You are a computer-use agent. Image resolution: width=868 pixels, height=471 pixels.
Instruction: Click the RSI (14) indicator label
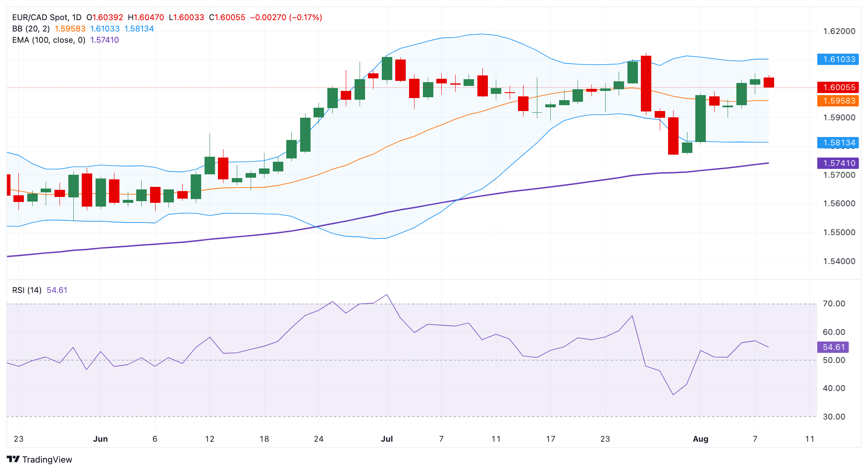click(x=27, y=290)
